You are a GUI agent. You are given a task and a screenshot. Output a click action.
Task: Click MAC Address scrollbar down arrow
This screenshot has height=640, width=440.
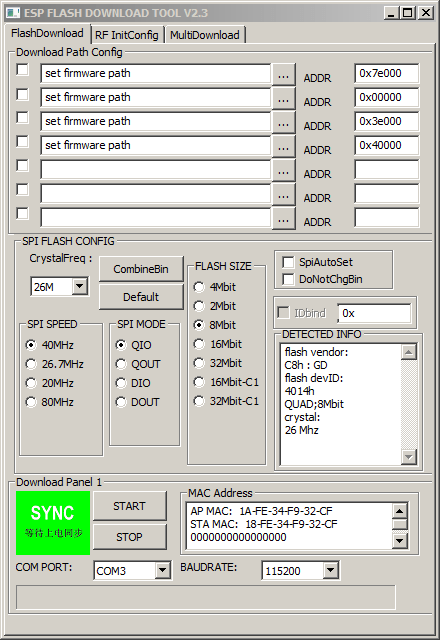[x=400, y=541]
